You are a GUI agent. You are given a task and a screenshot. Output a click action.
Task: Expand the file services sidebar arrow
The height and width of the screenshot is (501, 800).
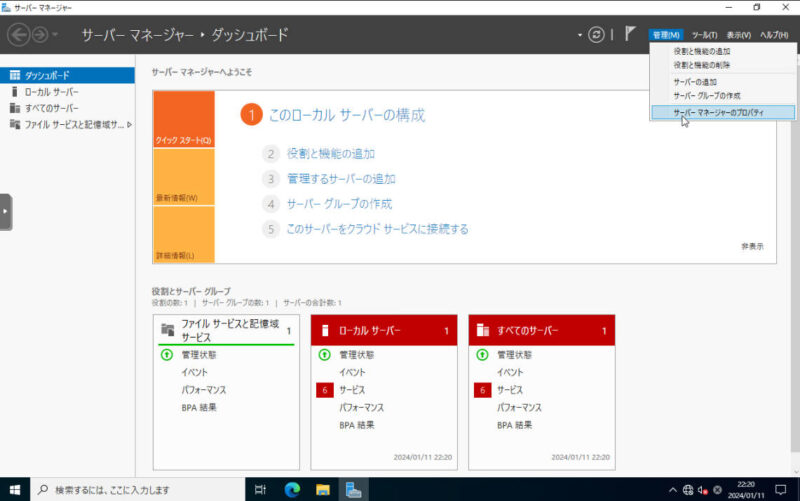coord(129,124)
